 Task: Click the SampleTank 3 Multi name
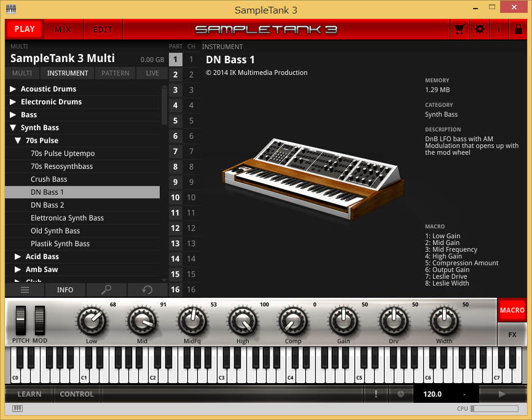point(63,58)
